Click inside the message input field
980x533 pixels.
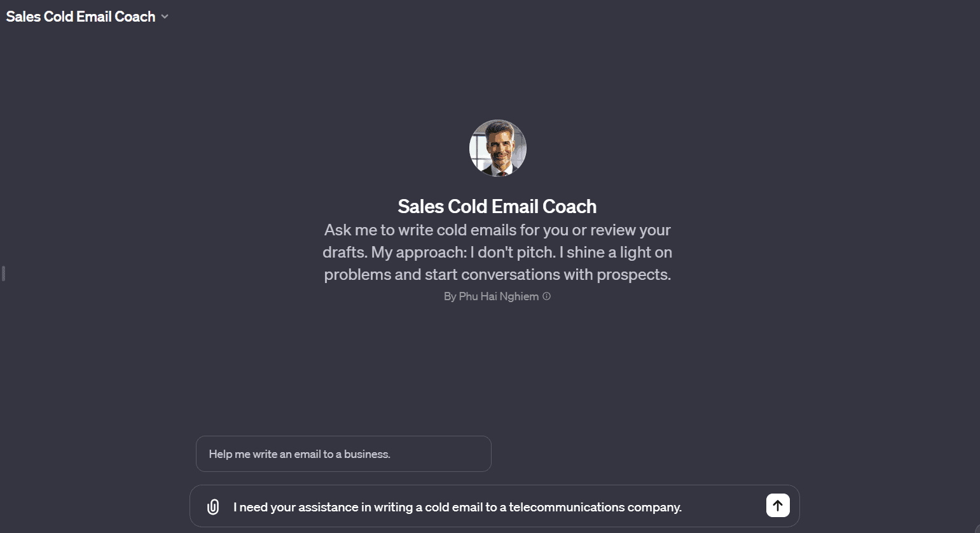coord(495,507)
